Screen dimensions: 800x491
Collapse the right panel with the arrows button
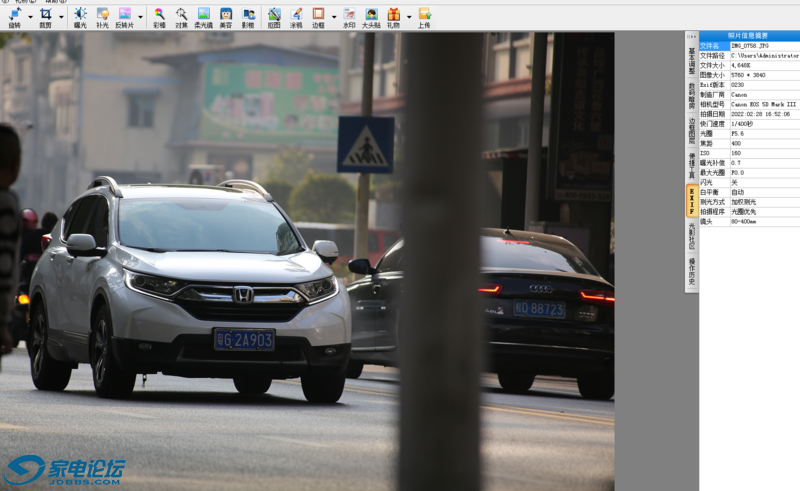(691, 36)
